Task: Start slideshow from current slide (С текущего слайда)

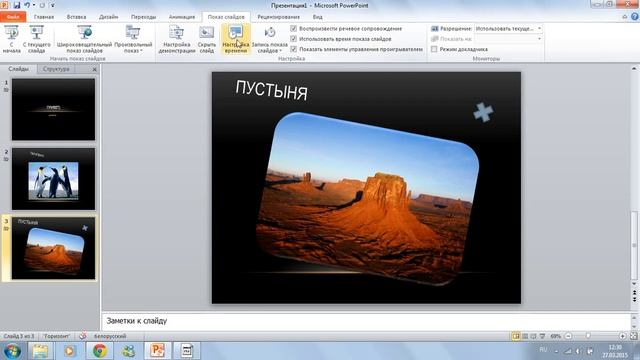Action: tap(37, 39)
